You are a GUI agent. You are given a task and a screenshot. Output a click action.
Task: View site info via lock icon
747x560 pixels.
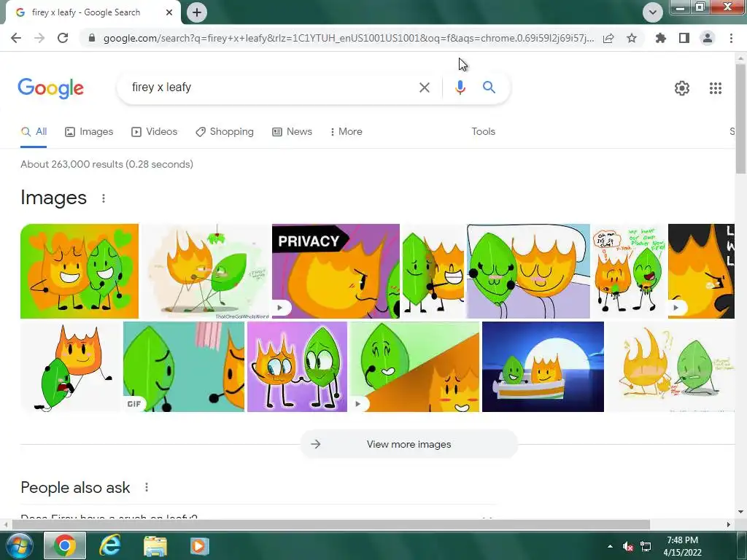tap(92, 38)
